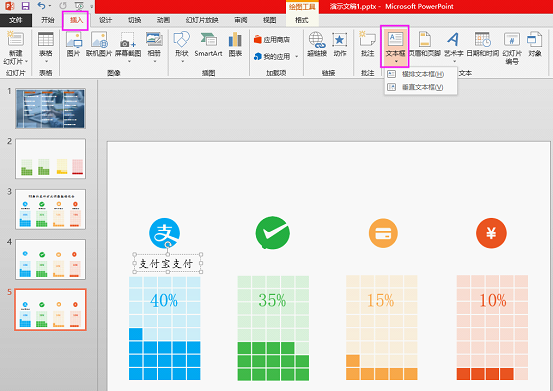Select the orange bank card icon on slide
This screenshot has width=553, height=391.
coord(383,233)
